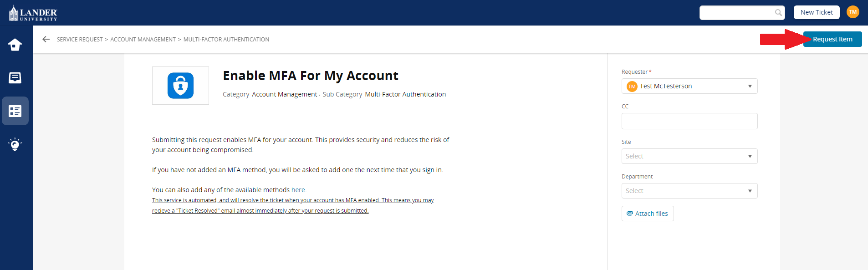Open the Service Catalog sidebar icon
The image size is (868, 270).
[x=15, y=111]
